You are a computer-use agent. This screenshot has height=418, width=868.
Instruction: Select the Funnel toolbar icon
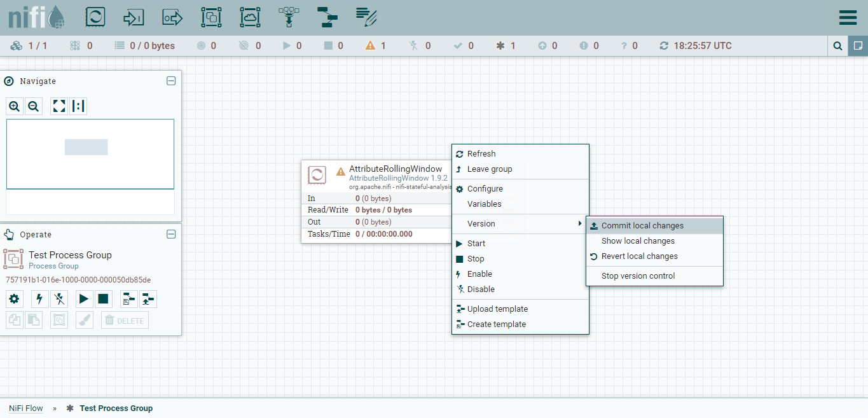289,17
